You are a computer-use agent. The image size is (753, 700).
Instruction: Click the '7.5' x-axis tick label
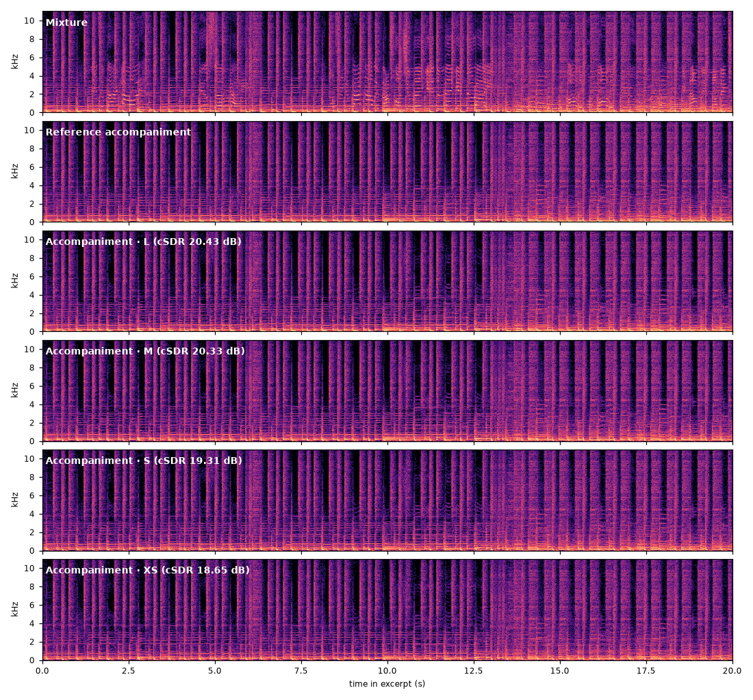click(301, 671)
